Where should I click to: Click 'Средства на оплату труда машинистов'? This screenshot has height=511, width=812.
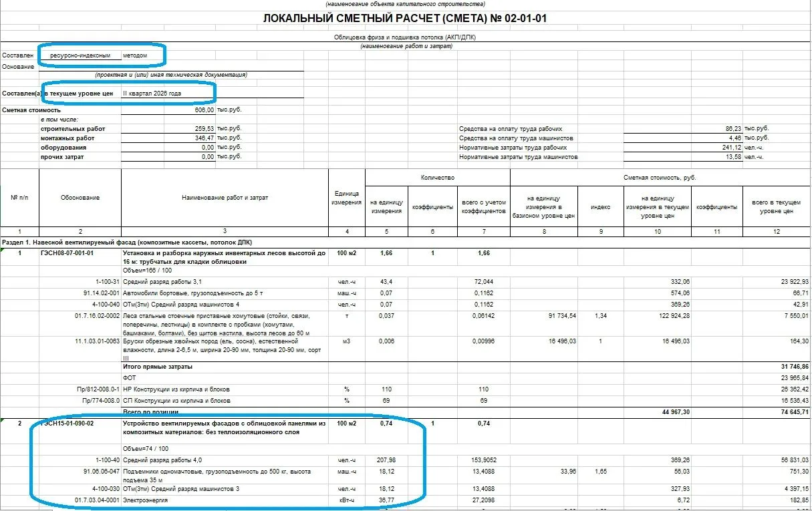(x=515, y=138)
